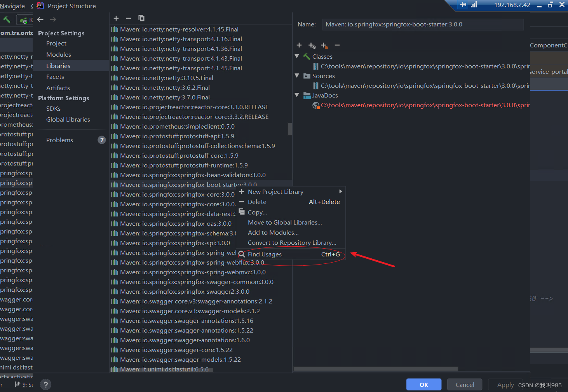The width and height of the screenshot is (568, 392).
Task: Select library netty-transport:4.1.16.Final
Action: pos(201,39)
